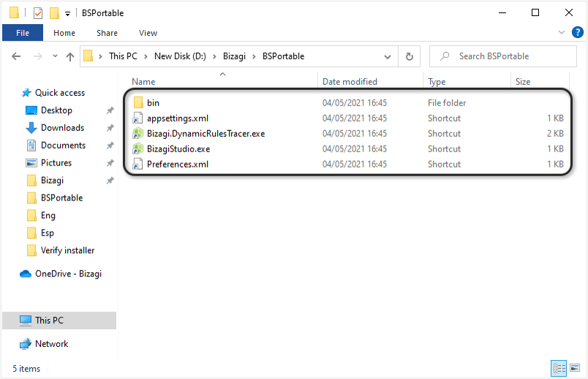Open the View ribbon tab

[148, 33]
